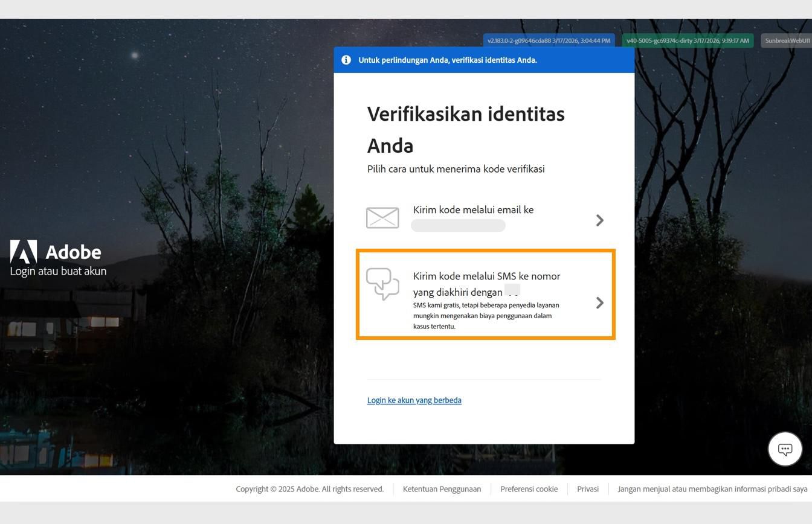The width and height of the screenshot is (812, 524).
Task: Click 'Jangan menjual atau membagikan informasi pribadi saya'
Action: (712, 489)
